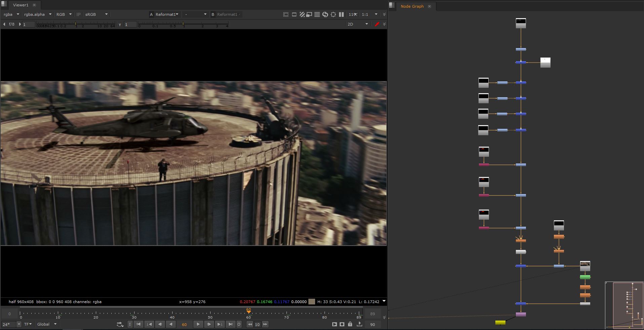Open the 2D view mode dropdown
644x330 pixels.
coord(358,24)
